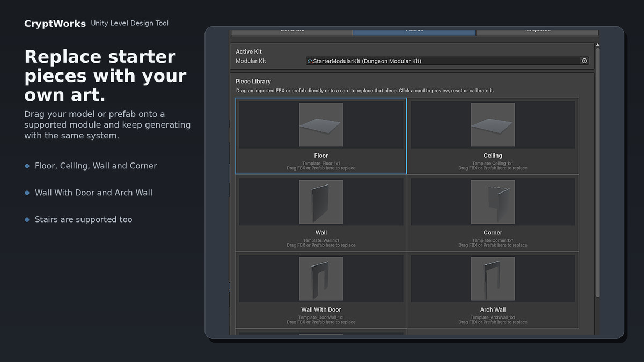Click the Floor, Ceiling, Wall and Corner bullet
Viewport: 644px width, 362px height.
pos(96,166)
